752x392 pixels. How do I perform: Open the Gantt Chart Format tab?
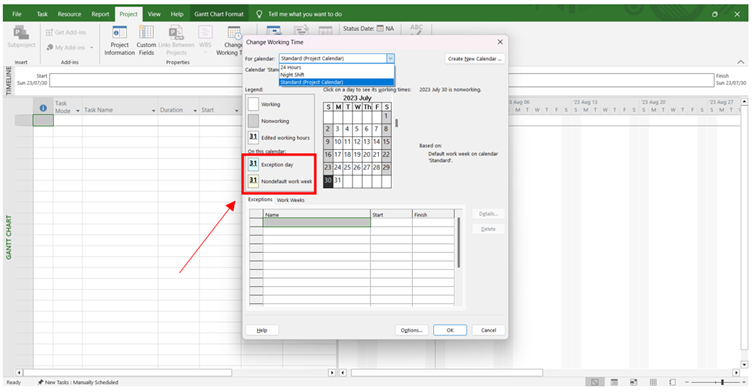coord(219,14)
